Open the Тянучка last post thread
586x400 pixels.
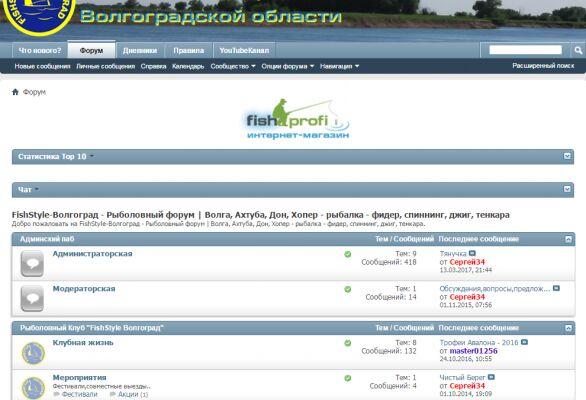point(453,254)
